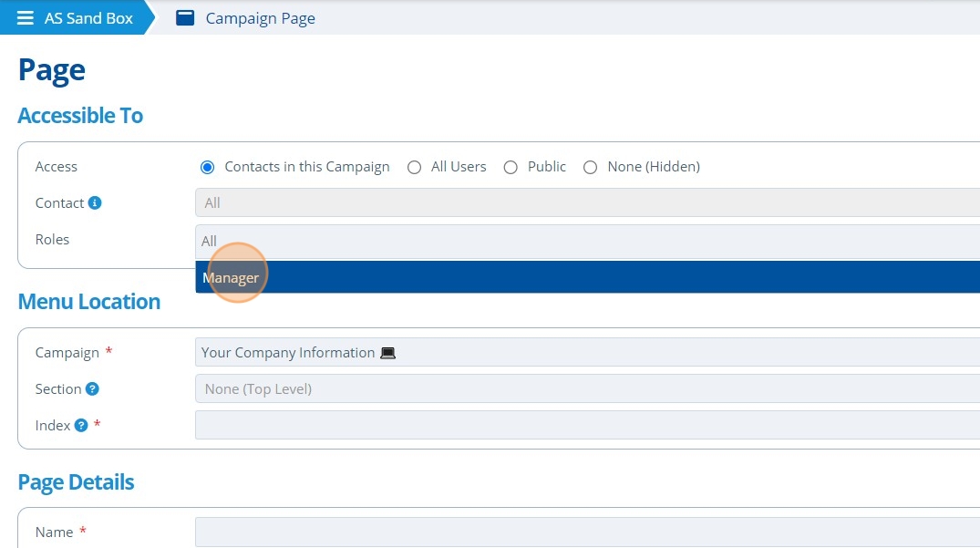Select the All Users radio button
Image resolution: width=980 pixels, height=548 pixels.
pos(414,168)
